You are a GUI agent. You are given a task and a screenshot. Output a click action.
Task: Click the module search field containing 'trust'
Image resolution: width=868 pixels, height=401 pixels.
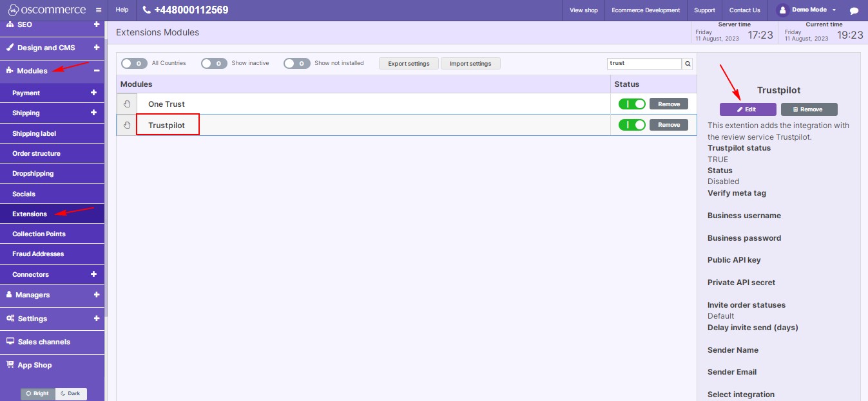(644, 64)
